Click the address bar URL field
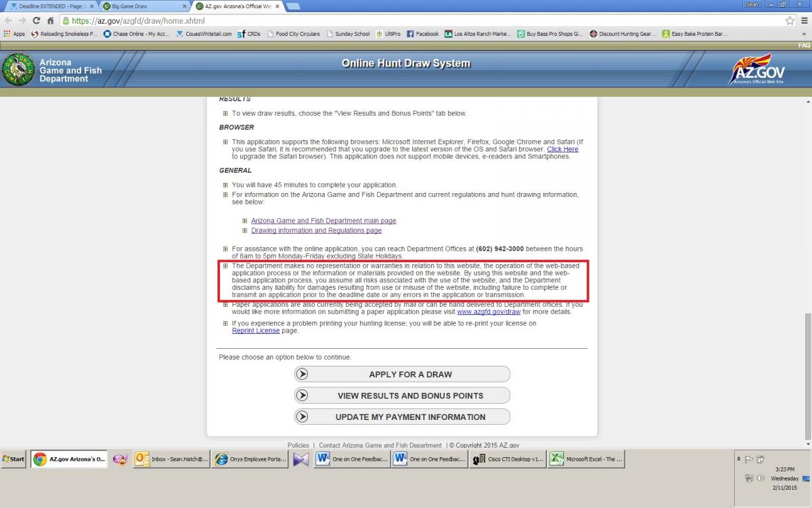The height and width of the screenshot is (508, 812). click(x=420, y=20)
